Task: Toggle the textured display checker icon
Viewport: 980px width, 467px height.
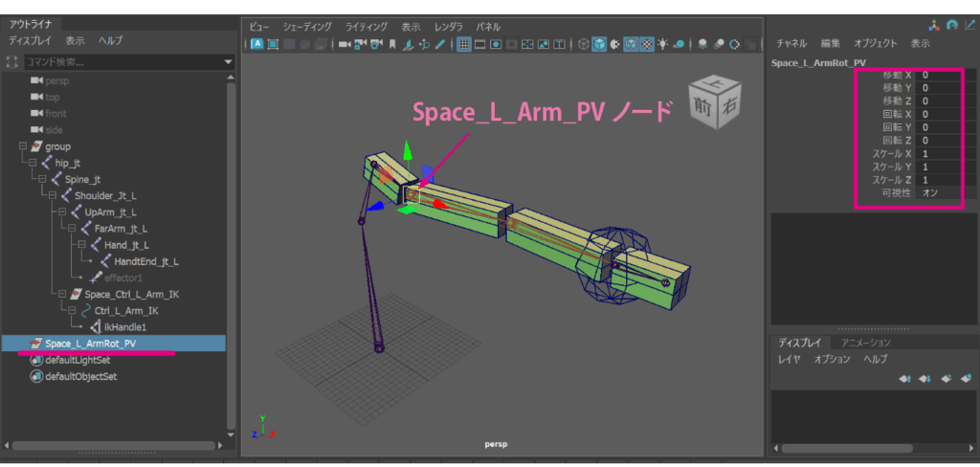Action: [647, 44]
